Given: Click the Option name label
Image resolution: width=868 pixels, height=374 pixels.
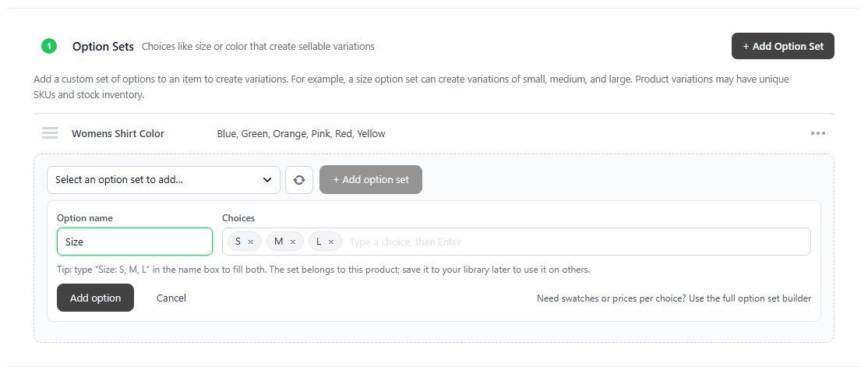Looking at the screenshot, I should [85, 218].
